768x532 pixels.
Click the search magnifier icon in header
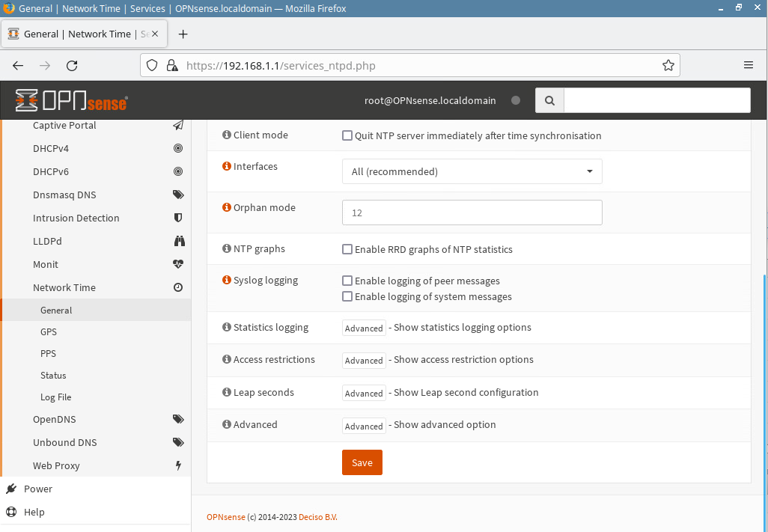[x=549, y=100]
